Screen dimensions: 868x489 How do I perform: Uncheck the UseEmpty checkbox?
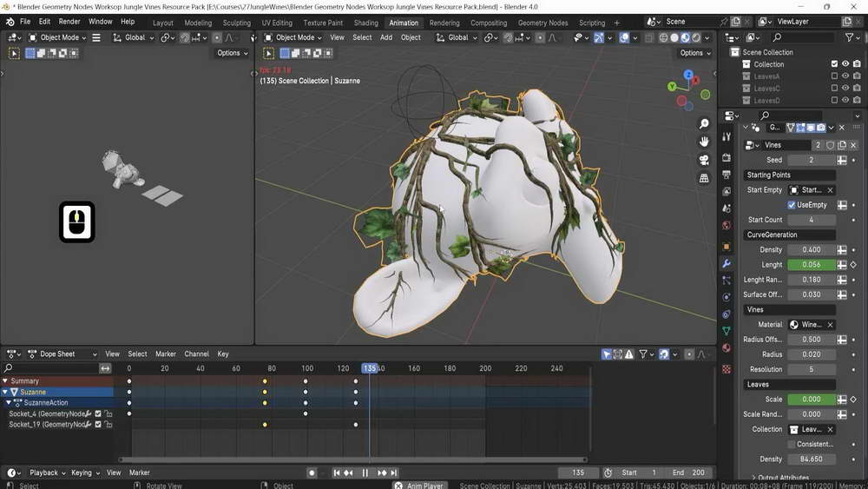(x=792, y=205)
